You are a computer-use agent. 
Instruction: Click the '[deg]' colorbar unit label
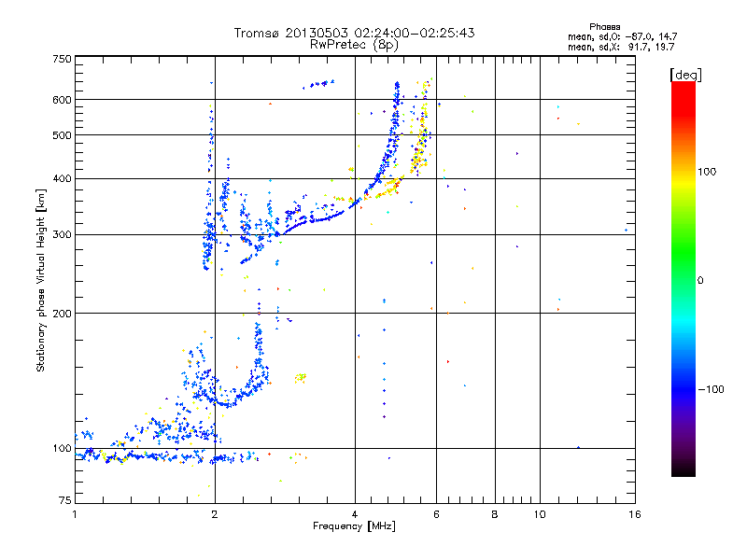[685, 75]
